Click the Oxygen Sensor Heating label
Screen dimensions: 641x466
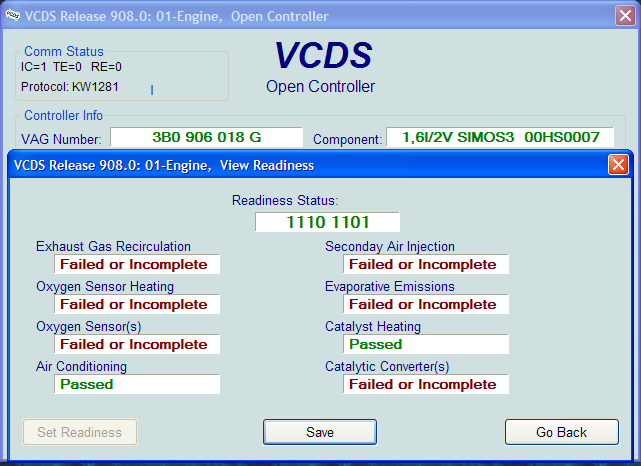(105, 287)
